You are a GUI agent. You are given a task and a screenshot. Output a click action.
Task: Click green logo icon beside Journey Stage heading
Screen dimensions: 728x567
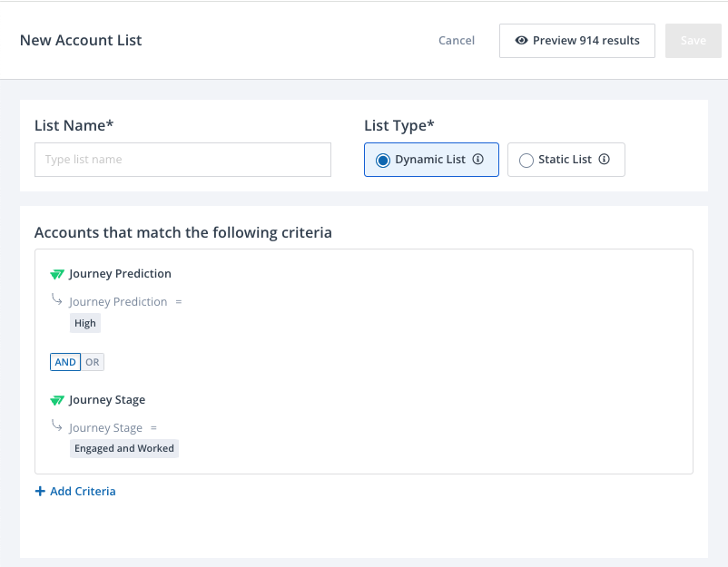pos(57,400)
